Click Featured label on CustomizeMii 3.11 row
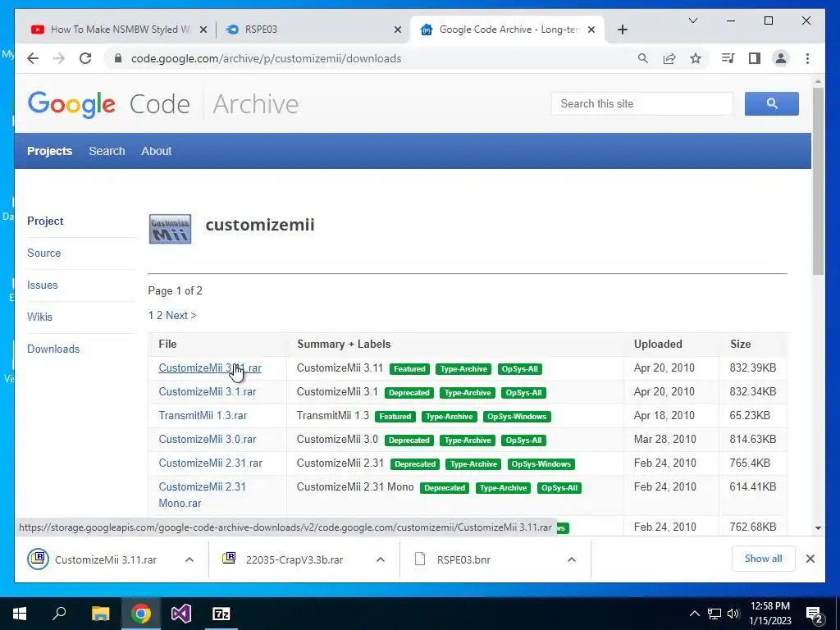The height and width of the screenshot is (630, 840). point(409,369)
